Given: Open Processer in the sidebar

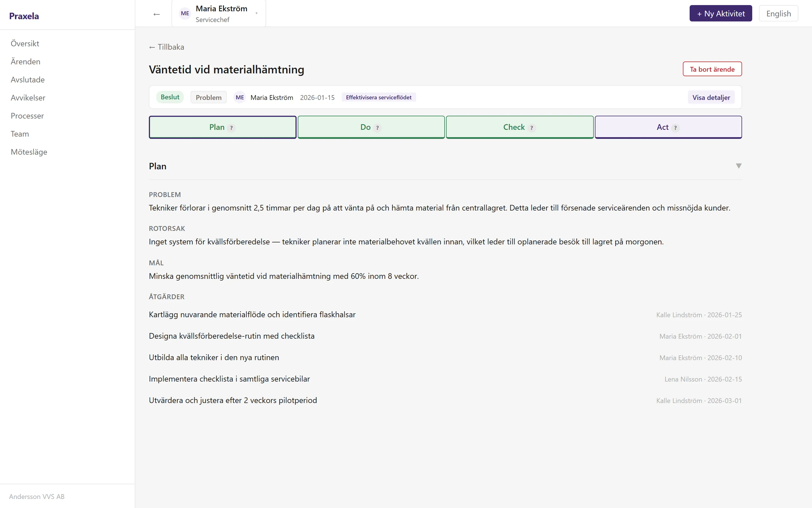Looking at the screenshot, I should point(27,116).
